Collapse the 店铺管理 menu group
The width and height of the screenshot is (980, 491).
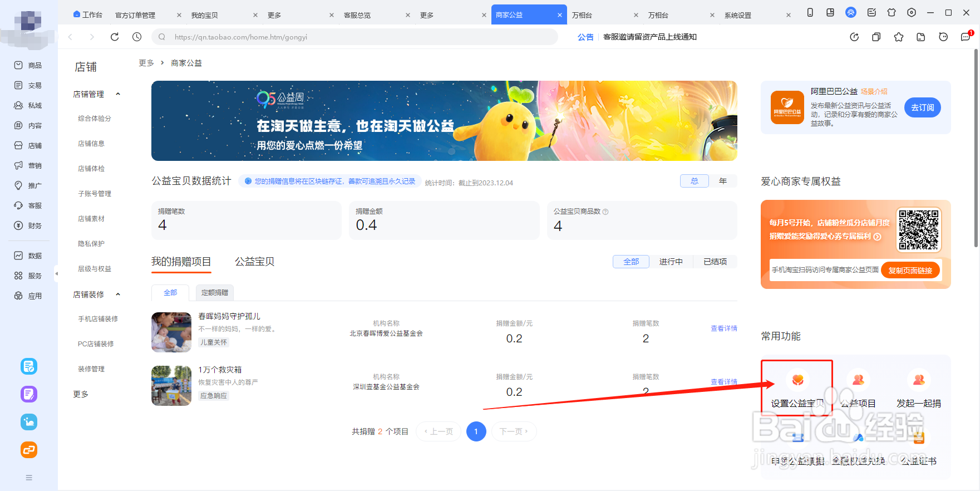(x=118, y=94)
